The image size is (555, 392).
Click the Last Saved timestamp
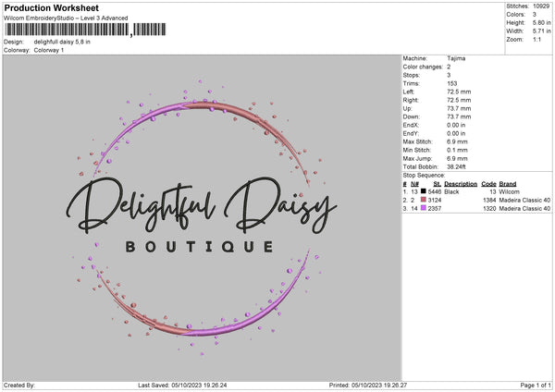click(x=182, y=386)
